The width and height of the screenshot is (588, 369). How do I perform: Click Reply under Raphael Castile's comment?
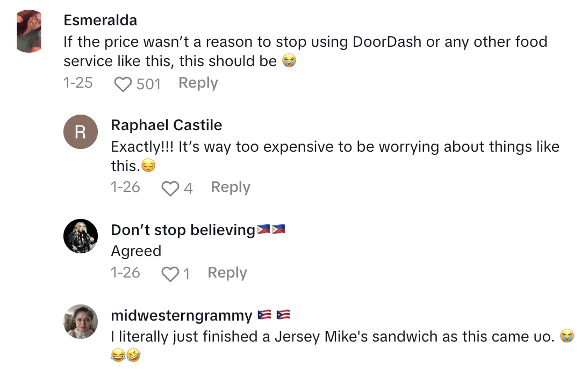click(x=230, y=187)
